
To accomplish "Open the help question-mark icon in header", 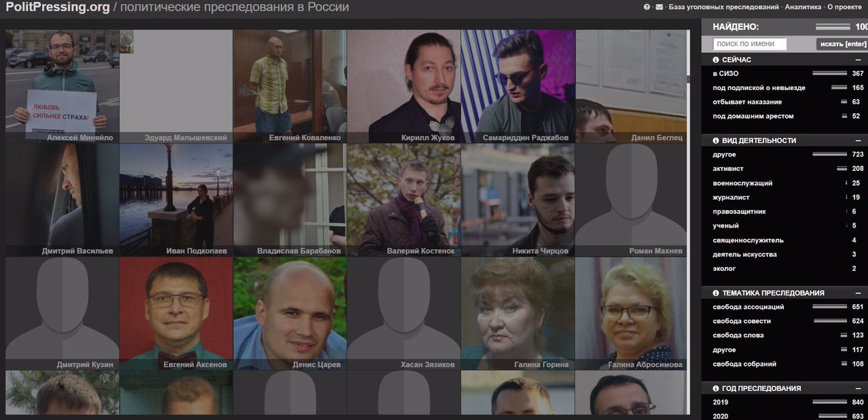I will [x=647, y=7].
